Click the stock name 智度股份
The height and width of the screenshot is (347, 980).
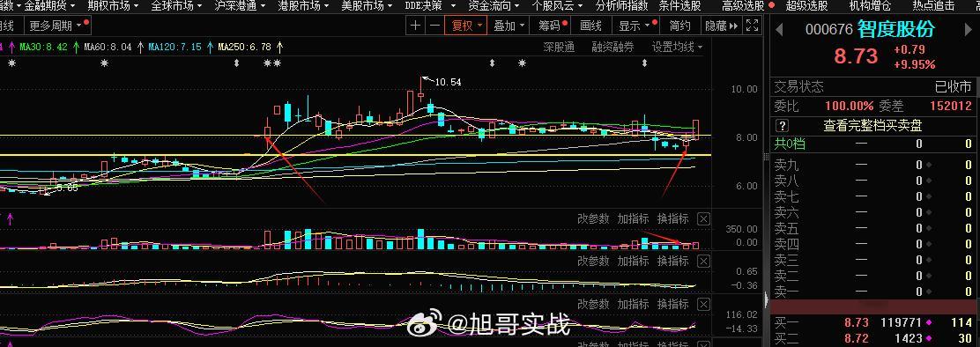pos(896,29)
